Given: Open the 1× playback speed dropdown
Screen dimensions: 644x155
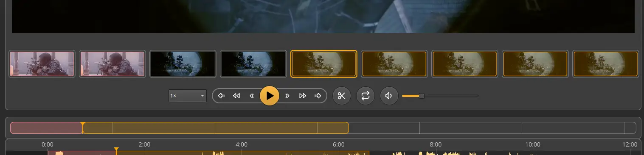Looking at the screenshot, I should (187, 96).
